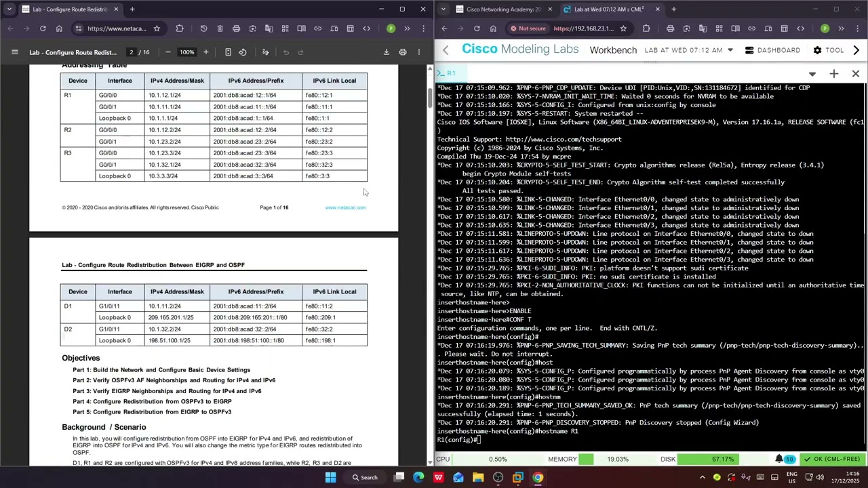The image size is (868, 488).
Task: Select the Lab - Configure Route Redistribution tab
Action: [x=69, y=9]
